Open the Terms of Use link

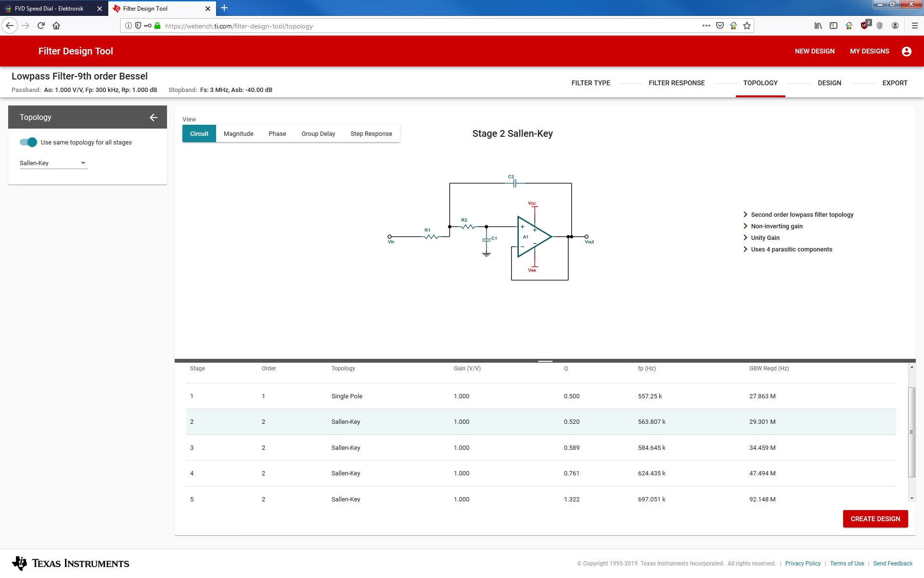[x=847, y=564]
